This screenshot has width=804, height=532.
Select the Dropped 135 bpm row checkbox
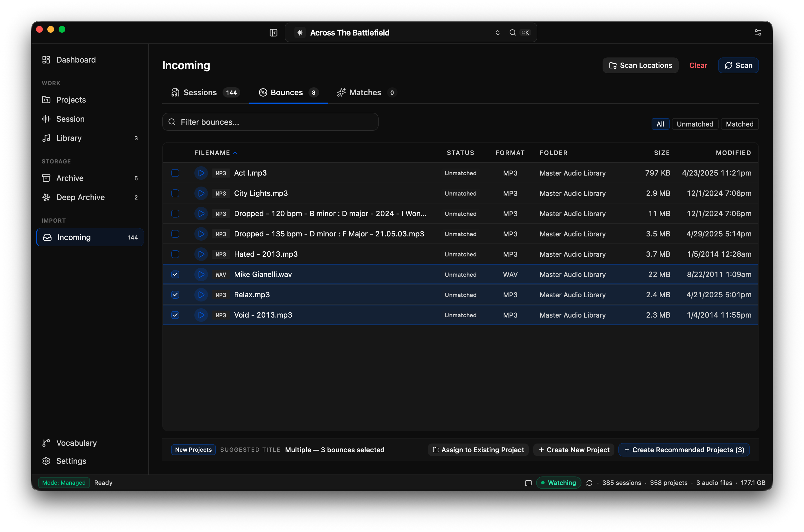[175, 234]
